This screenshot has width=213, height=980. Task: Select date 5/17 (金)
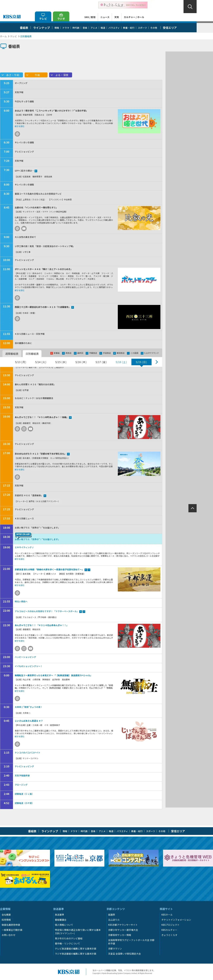click(x=101, y=362)
